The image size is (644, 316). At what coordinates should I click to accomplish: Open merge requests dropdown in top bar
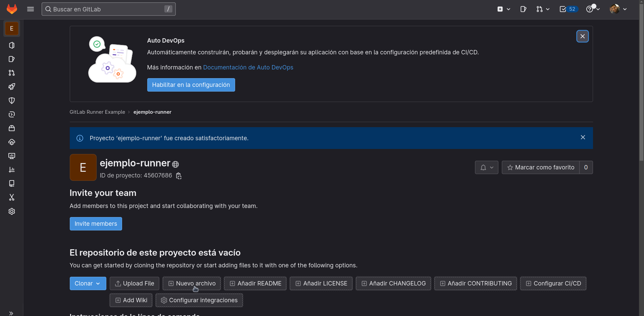[x=543, y=9]
